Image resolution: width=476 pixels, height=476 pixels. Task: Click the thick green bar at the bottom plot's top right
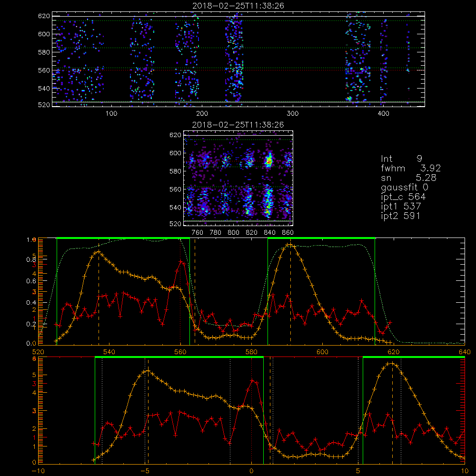click(414, 357)
